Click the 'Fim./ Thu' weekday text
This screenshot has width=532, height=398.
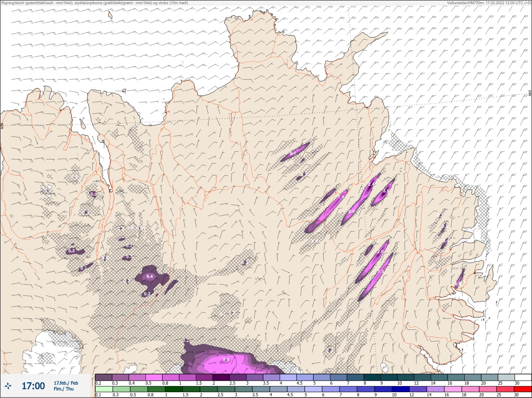(64, 389)
